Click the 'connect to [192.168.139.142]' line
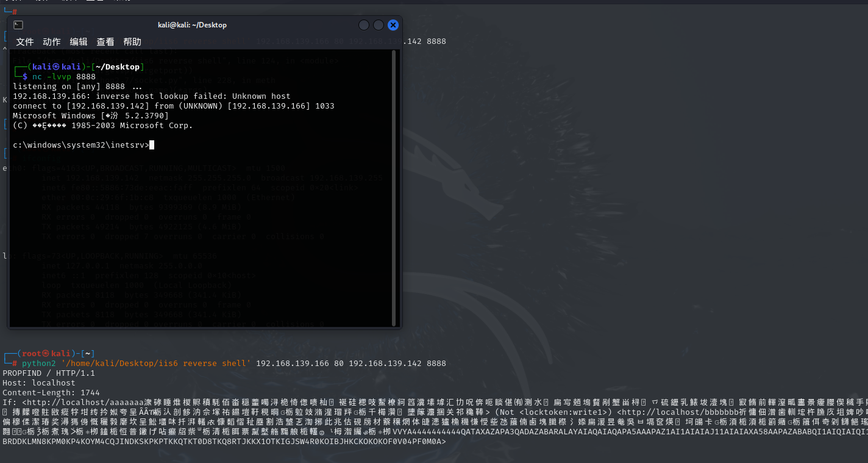The image size is (868, 463). coord(174,106)
